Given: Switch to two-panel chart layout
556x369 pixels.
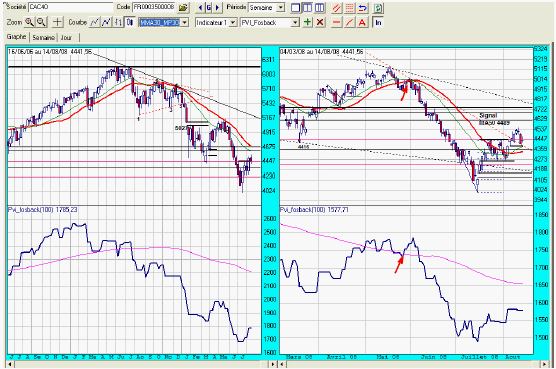Looking at the screenshot, I should 307,7.
